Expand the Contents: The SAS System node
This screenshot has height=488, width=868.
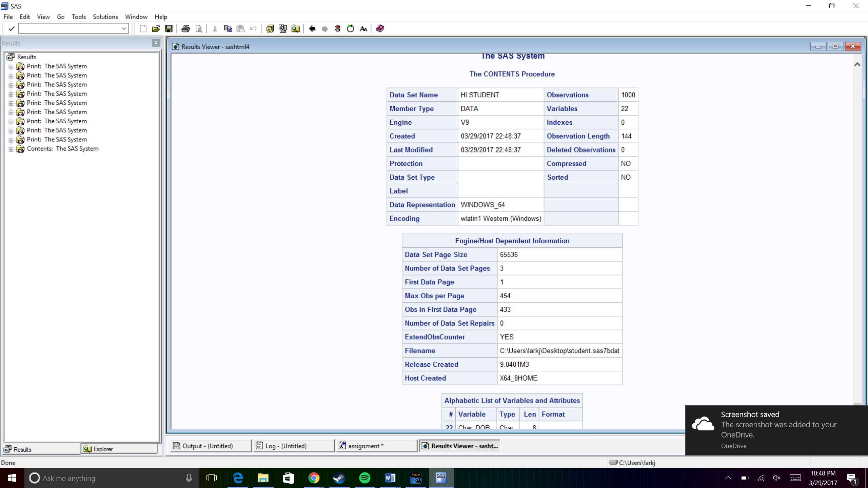click(x=11, y=149)
